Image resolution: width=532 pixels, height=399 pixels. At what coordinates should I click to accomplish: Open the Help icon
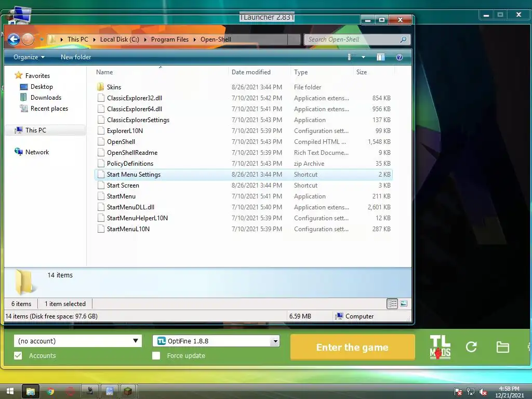click(400, 57)
